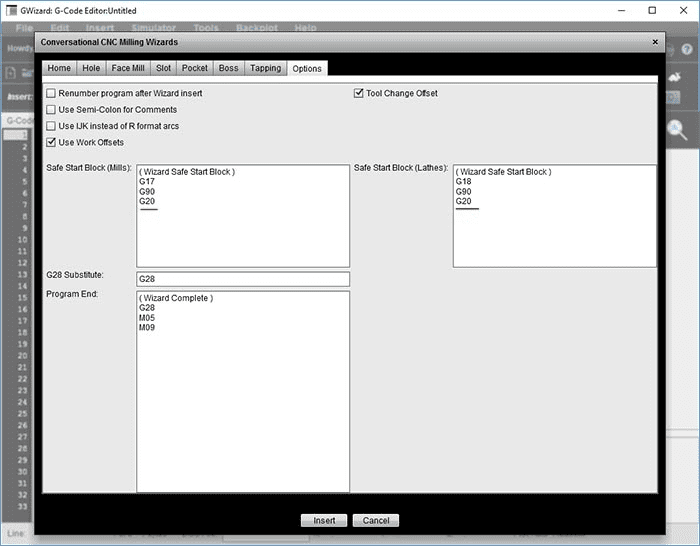This screenshot has width=700, height=546.
Task: Click the G18 line in Lathes block
Action: 463,182
